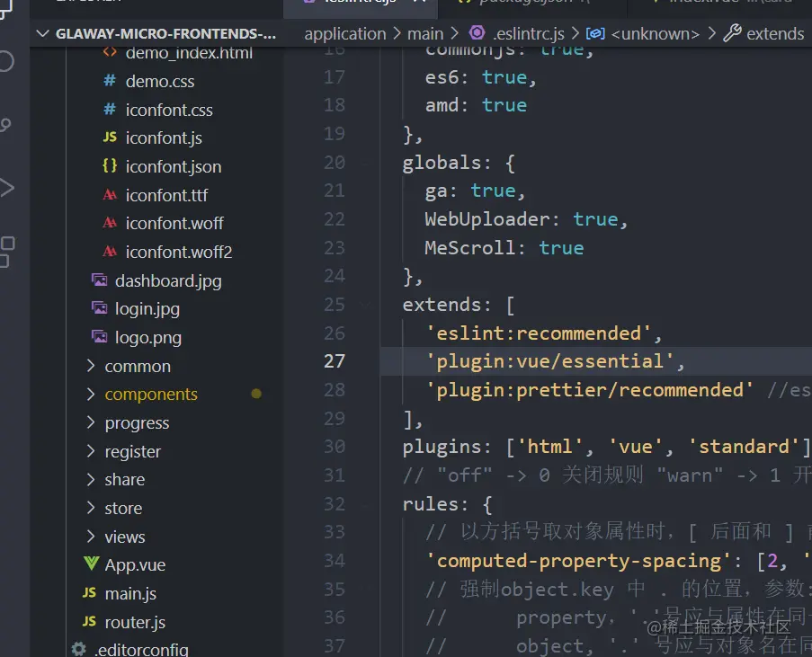Open router.js file
The image size is (812, 657).
pos(135,622)
